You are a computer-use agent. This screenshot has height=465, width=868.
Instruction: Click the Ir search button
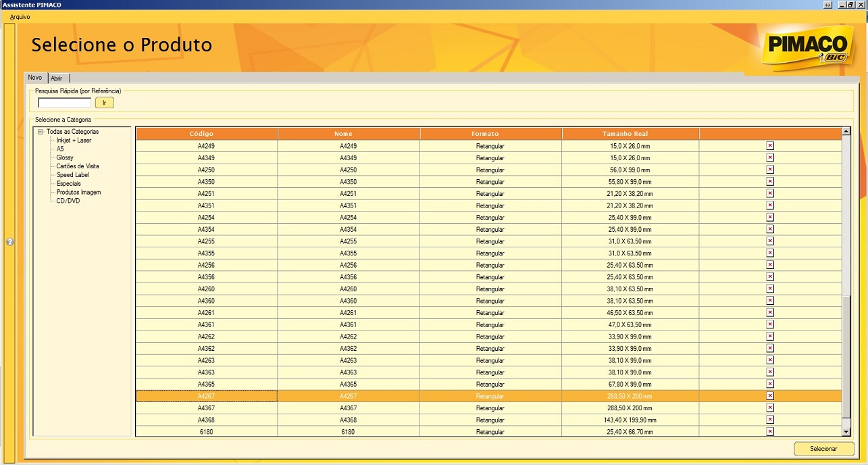(x=105, y=103)
